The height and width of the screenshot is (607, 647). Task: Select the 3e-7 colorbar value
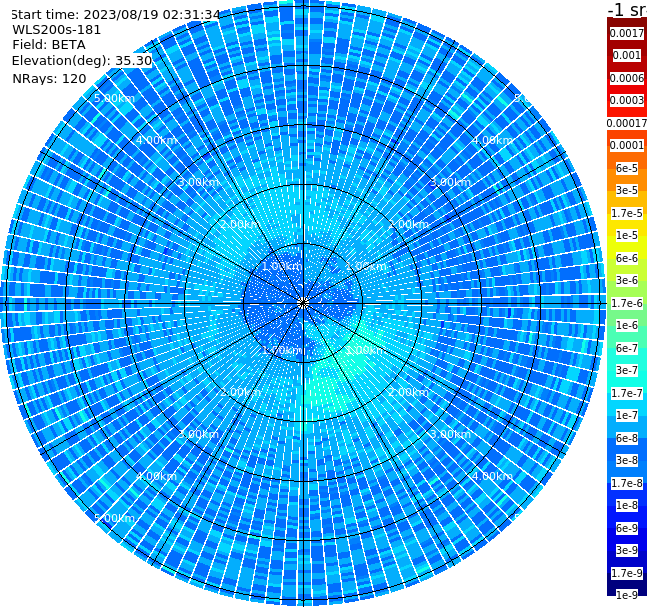(x=627, y=370)
